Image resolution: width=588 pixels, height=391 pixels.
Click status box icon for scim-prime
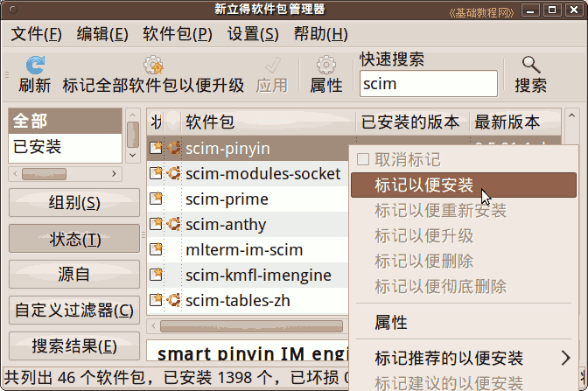click(156, 199)
